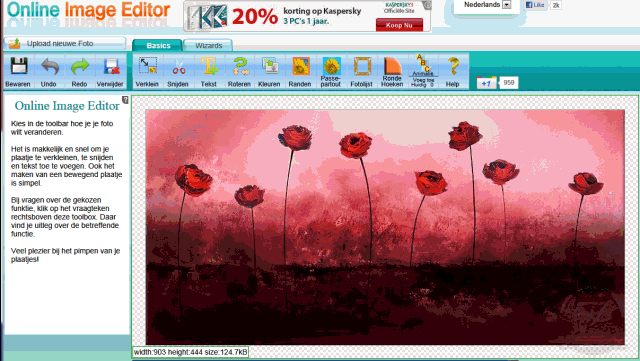Image resolution: width=640 pixels, height=361 pixels.
Task: Open the Passe-partout tool
Action: coord(331,65)
